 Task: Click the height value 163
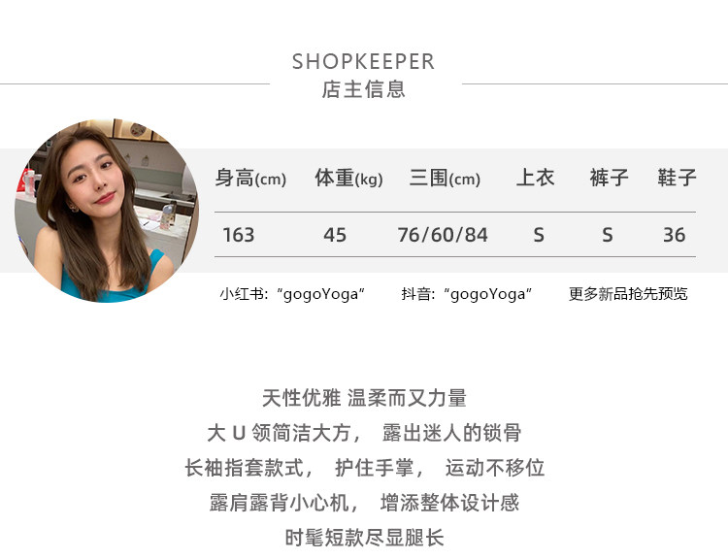point(239,235)
